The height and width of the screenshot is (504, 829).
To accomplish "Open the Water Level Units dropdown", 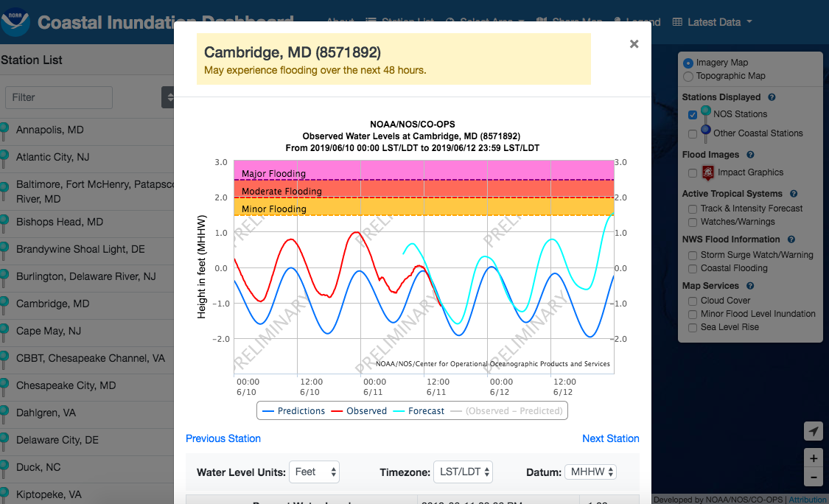I will click(x=314, y=472).
